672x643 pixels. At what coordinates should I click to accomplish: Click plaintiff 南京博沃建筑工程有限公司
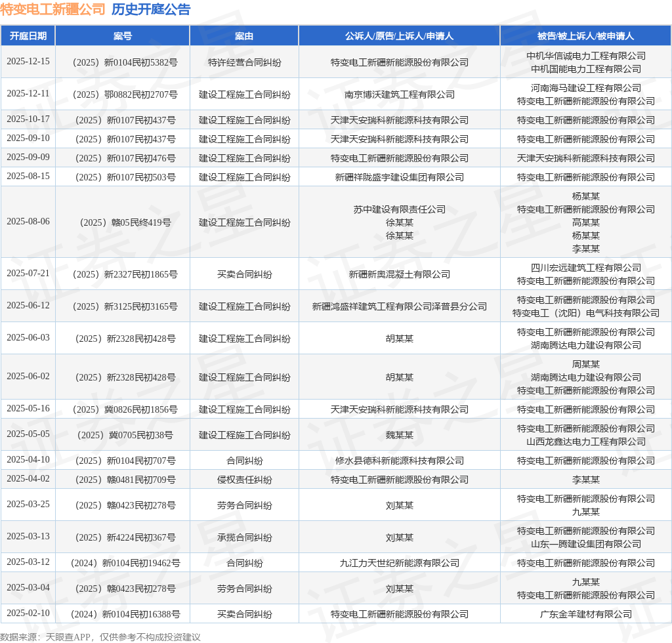400,94
